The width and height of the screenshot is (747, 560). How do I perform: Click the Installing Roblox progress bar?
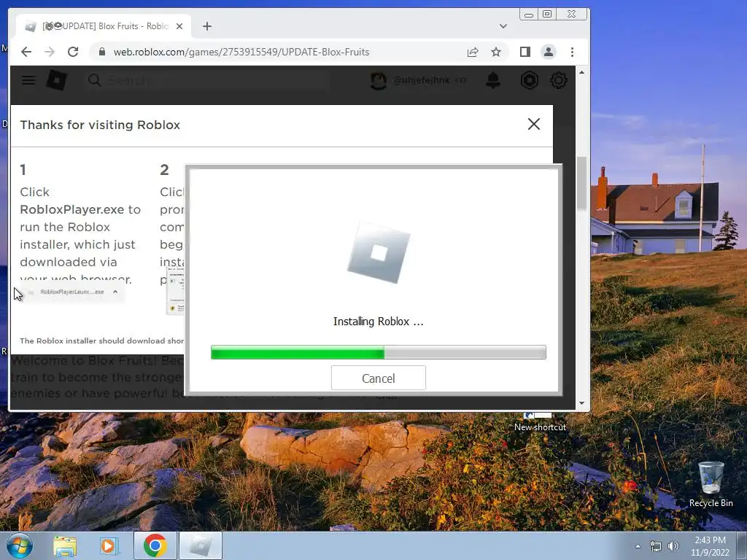[379, 352]
